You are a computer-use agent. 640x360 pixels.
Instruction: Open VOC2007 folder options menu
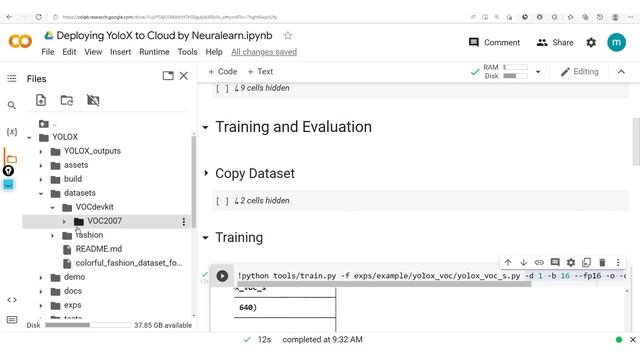coord(184,221)
